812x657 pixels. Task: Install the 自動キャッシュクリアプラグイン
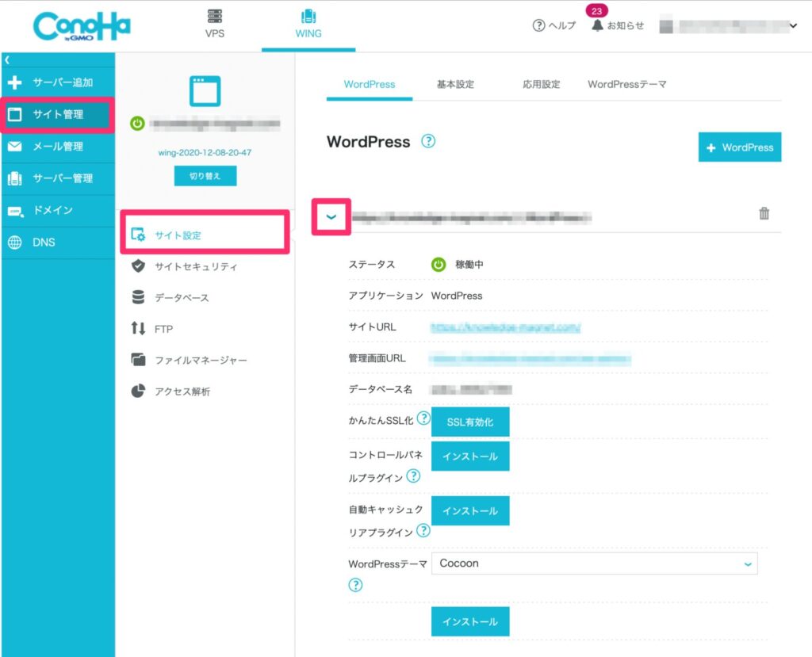pos(470,510)
